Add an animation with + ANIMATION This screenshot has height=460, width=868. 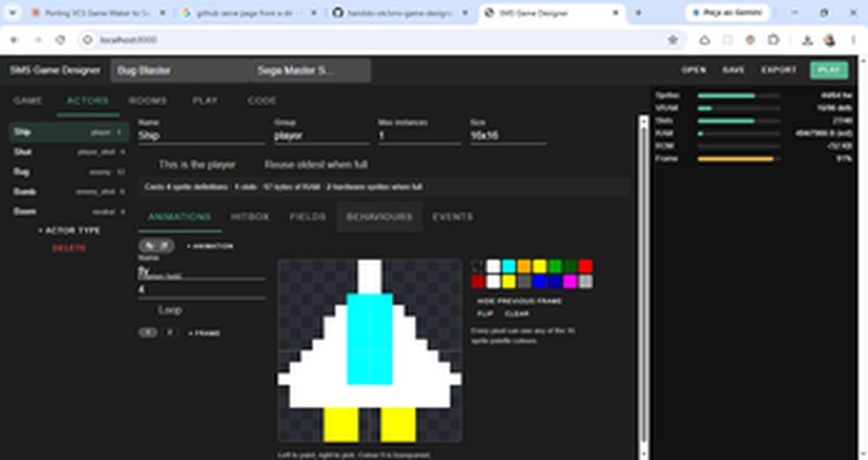tap(210, 247)
